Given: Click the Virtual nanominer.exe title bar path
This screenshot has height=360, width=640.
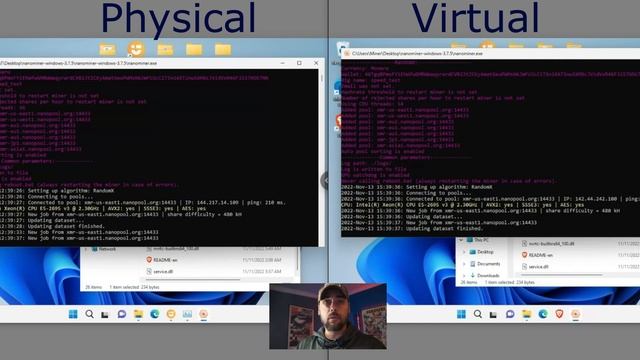Looking at the screenshot, I should pyautogui.click(x=417, y=53).
